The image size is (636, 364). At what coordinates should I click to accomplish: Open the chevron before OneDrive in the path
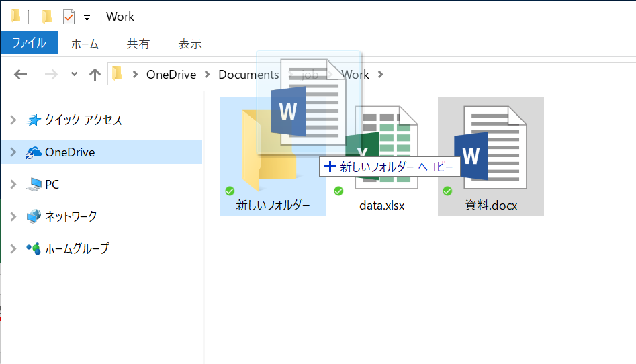[136, 75]
